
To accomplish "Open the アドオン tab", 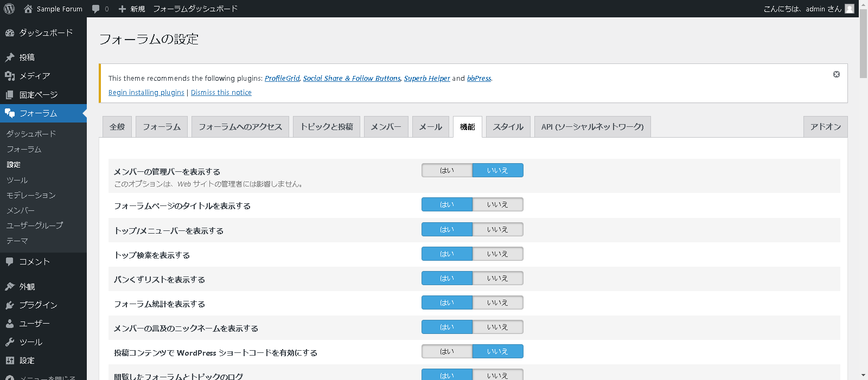I will pyautogui.click(x=826, y=127).
